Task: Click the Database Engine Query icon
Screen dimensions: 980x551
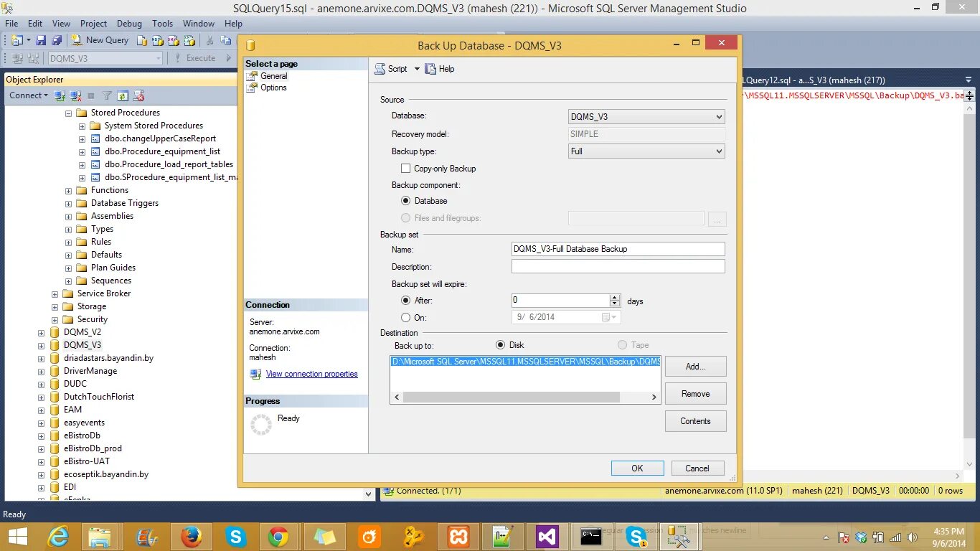Action: (142, 40)
